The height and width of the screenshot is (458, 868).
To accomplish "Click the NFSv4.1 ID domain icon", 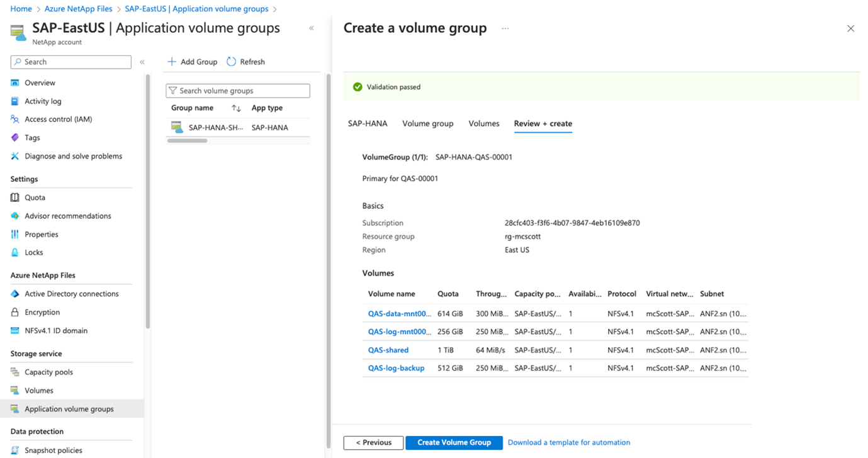I will (x=15, y=330).
